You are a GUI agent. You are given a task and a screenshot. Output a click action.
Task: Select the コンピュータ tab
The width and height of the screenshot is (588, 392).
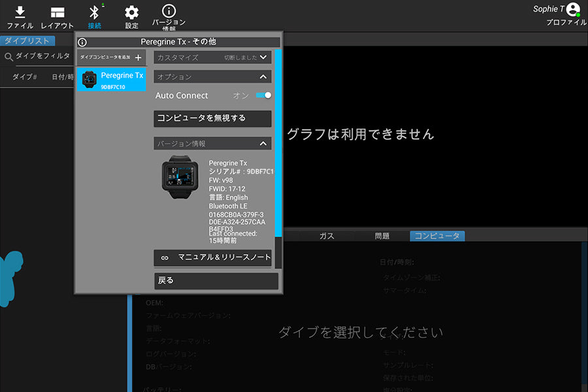[x=437, y=236]
